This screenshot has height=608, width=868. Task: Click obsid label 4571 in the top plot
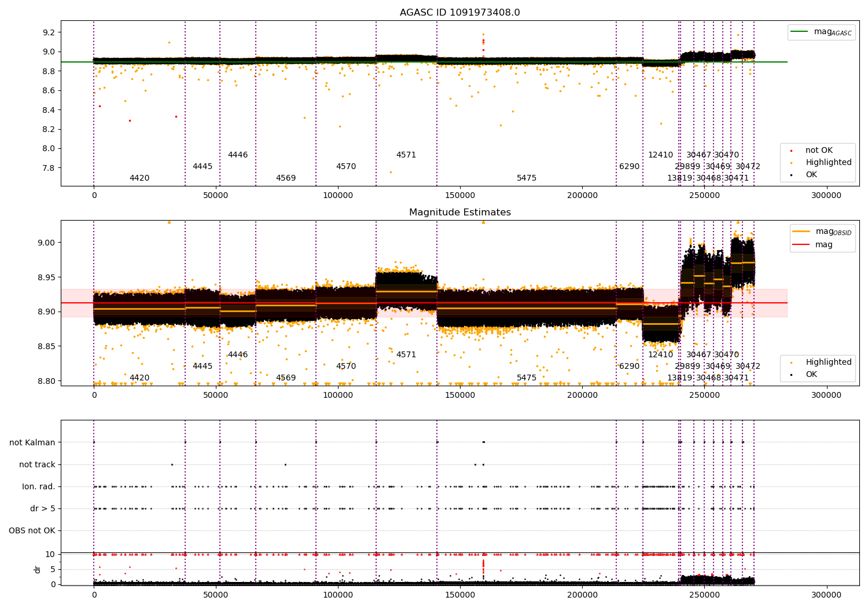tap(406, 155)
